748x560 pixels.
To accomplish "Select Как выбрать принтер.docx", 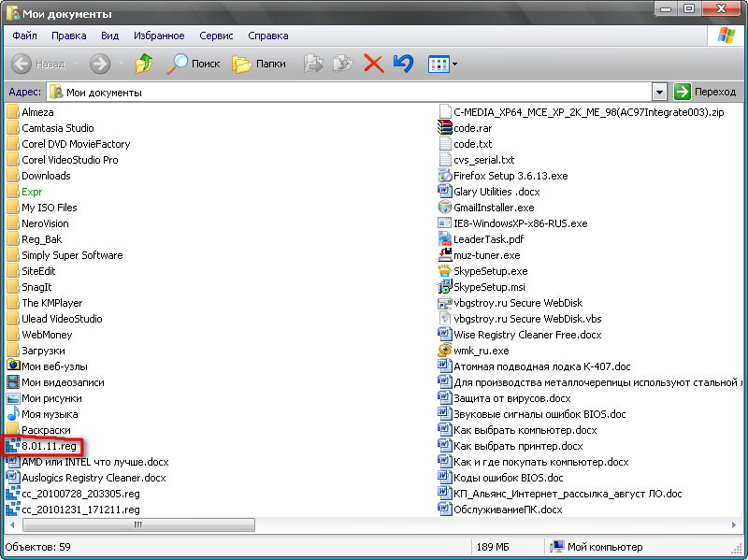I will point(511,446).
